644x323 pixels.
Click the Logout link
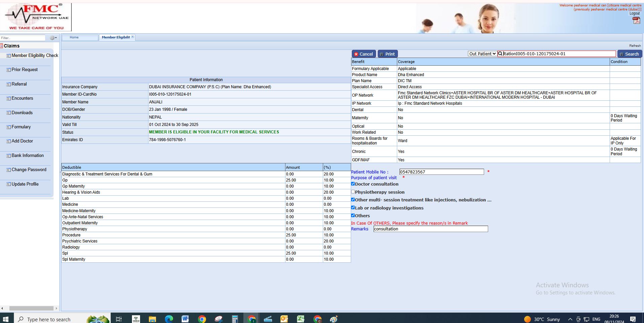click(x=634, y=13)
